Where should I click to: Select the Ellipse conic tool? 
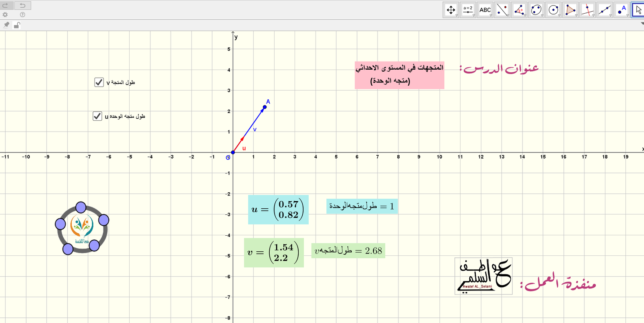(x=536, y=10)
